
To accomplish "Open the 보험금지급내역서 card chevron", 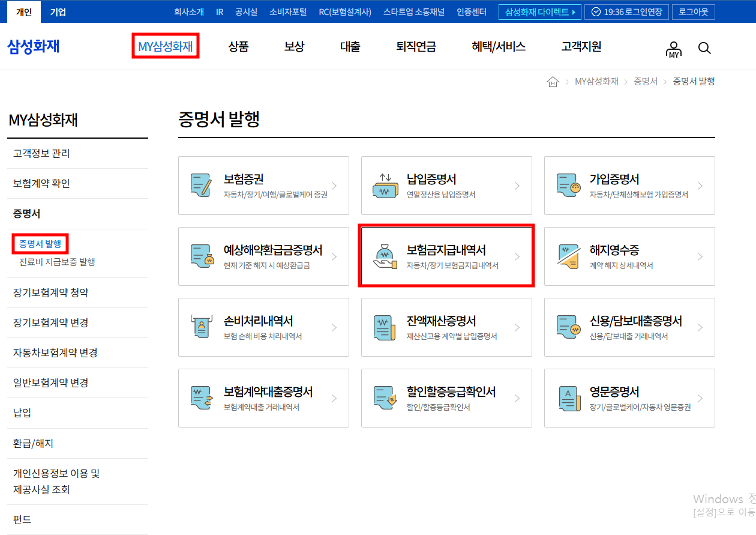I will point(517,256).
